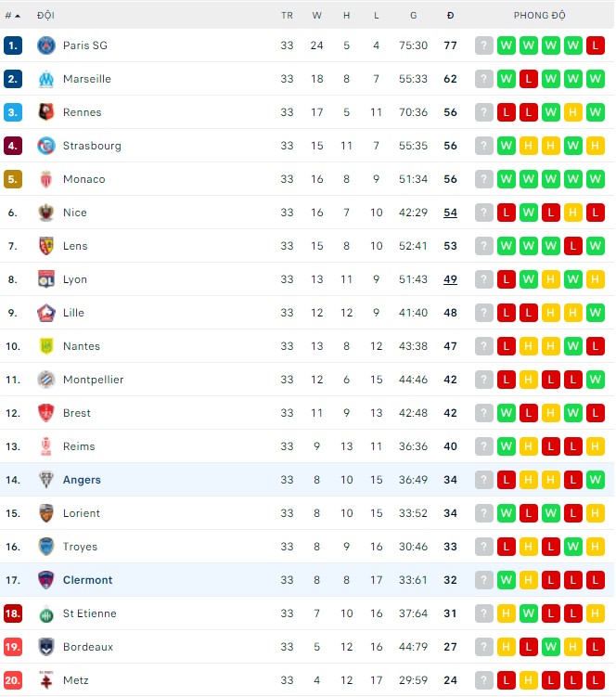Click the Lyon team logo
The width and height of the screenshot is (616, 697).
[x=46, y=279]
